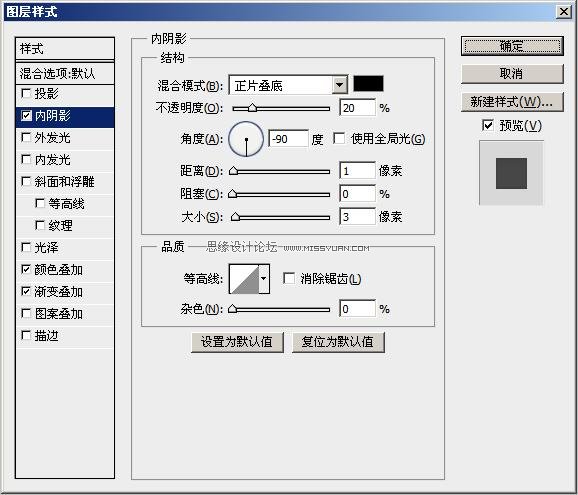Enable the 光泽 satin checkbox
578x495 pixels.
(26, 247)
